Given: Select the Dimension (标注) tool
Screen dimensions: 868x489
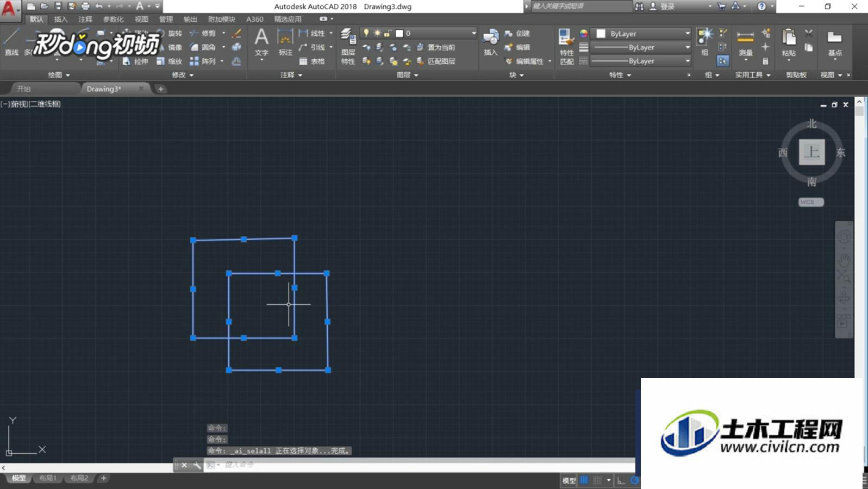Looking at the screenshot, I should click(285, 42).
